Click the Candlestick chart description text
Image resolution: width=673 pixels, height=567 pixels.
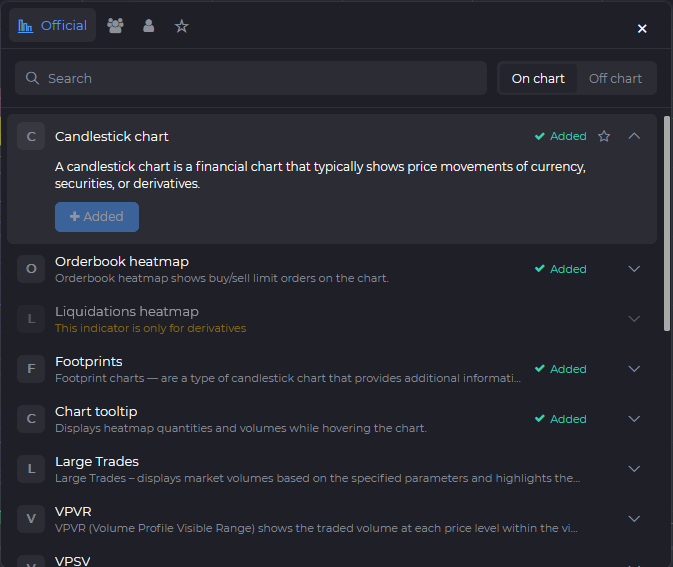click(x=320, y=175)
